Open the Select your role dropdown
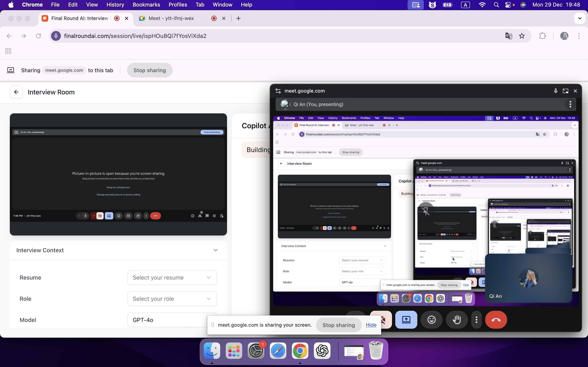588x367 pixels. click(x=172, y=298)
